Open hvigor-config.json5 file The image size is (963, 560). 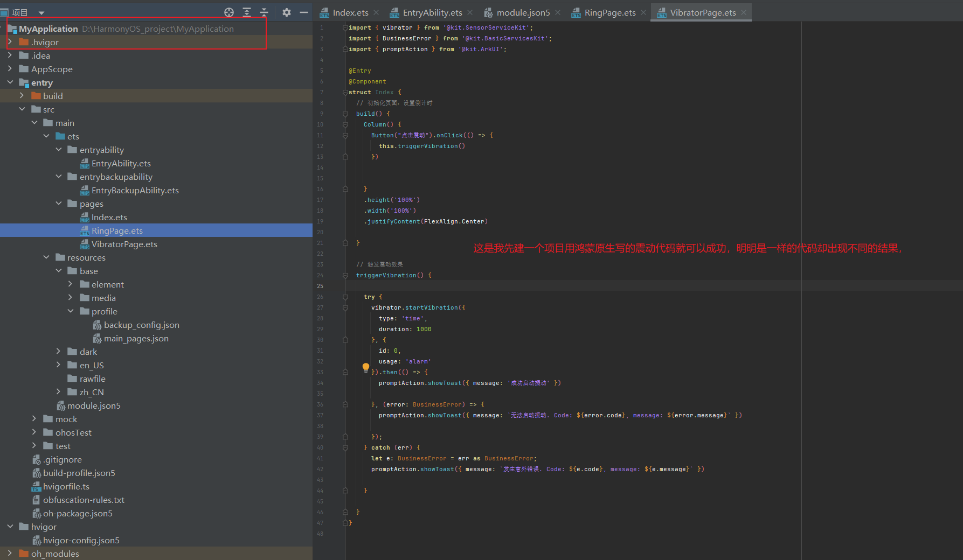point(81,540)
